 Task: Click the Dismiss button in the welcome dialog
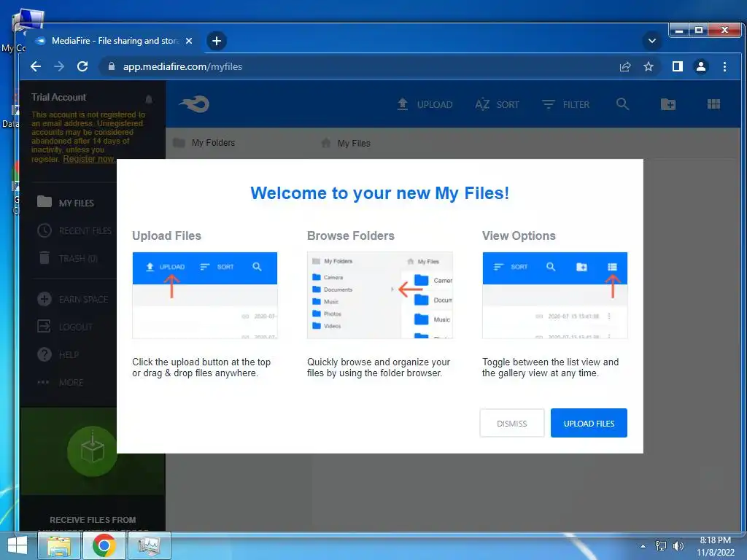pos(511,423)
